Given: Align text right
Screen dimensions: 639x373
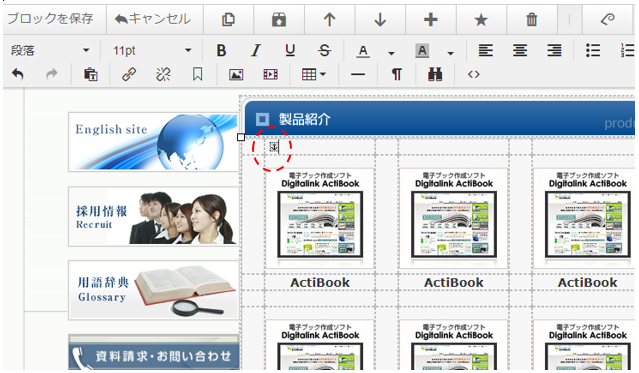Looking at the screenshot, I should 554,51.
